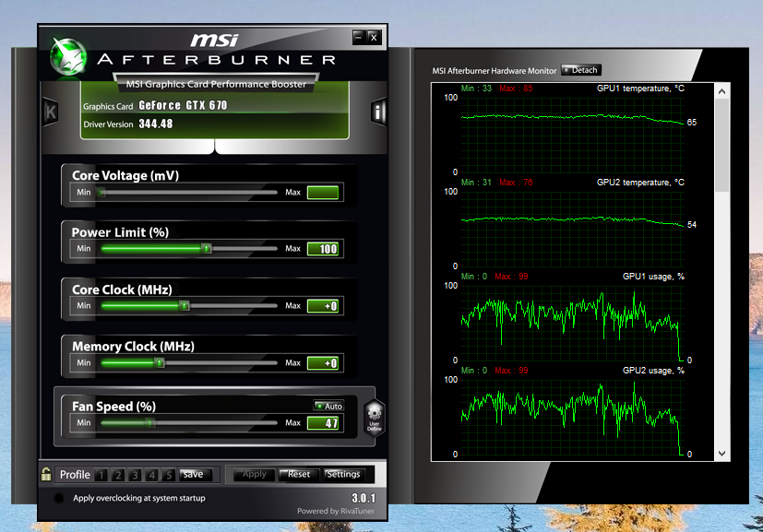Viewport: 763px width, 532px height.
Task: Click the MSI Afterburner dragon logo
Action: tap(68, 57)
